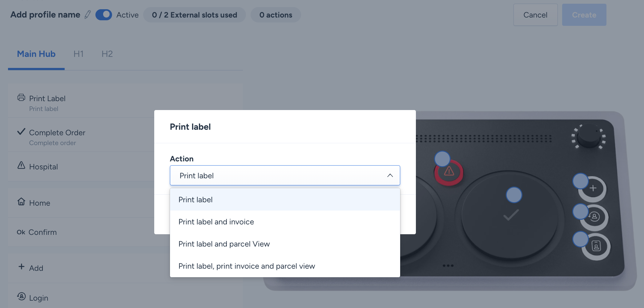The height and width of the screenshot is (308, 644).
Task: Collapse the Action dropdown
Action: point(390,176)
